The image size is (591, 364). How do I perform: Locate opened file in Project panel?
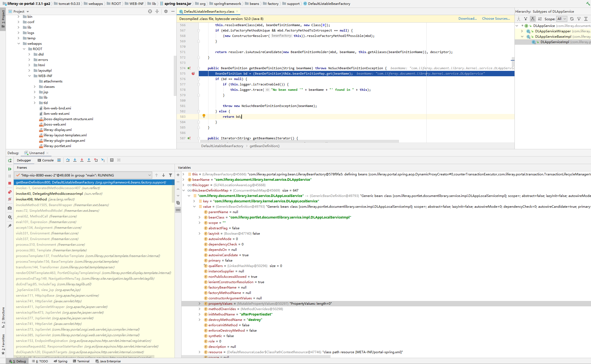(x=150, y=11)
